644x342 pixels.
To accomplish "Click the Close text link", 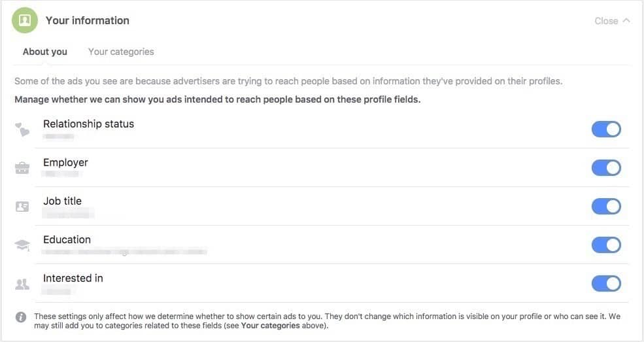I will [x=606, y=21].
